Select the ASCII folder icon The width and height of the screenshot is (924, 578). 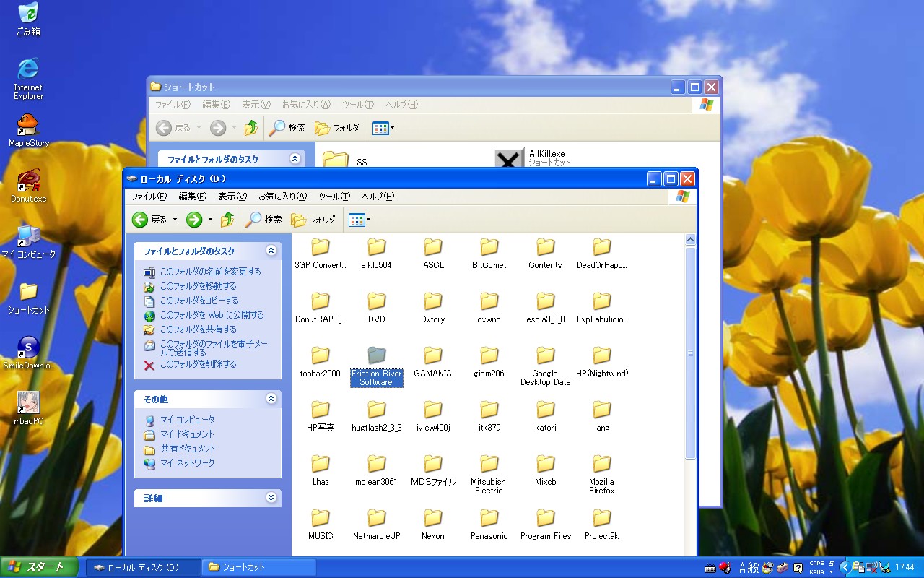click(433, 247)
